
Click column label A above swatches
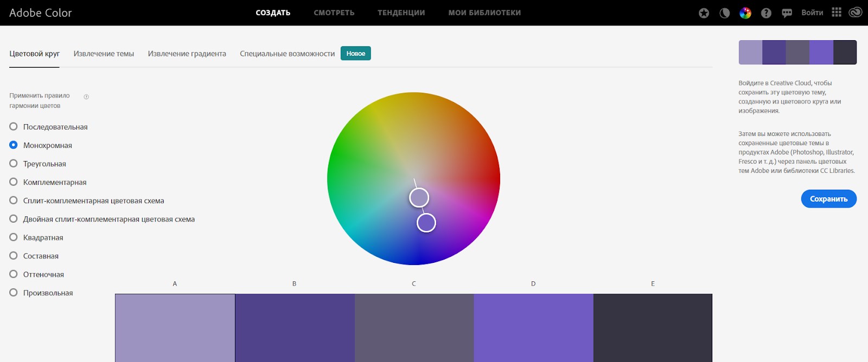[175, 283]
